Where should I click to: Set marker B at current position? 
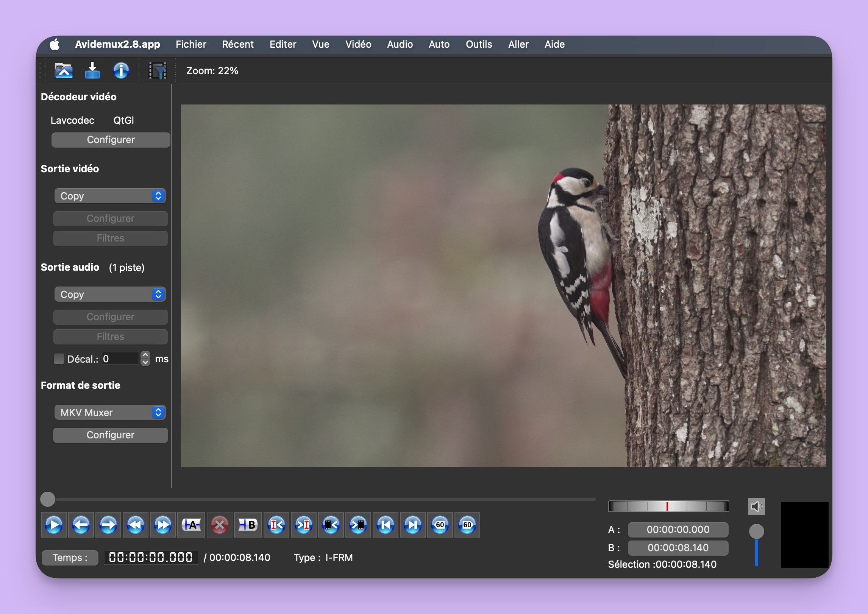pos(247,525)
